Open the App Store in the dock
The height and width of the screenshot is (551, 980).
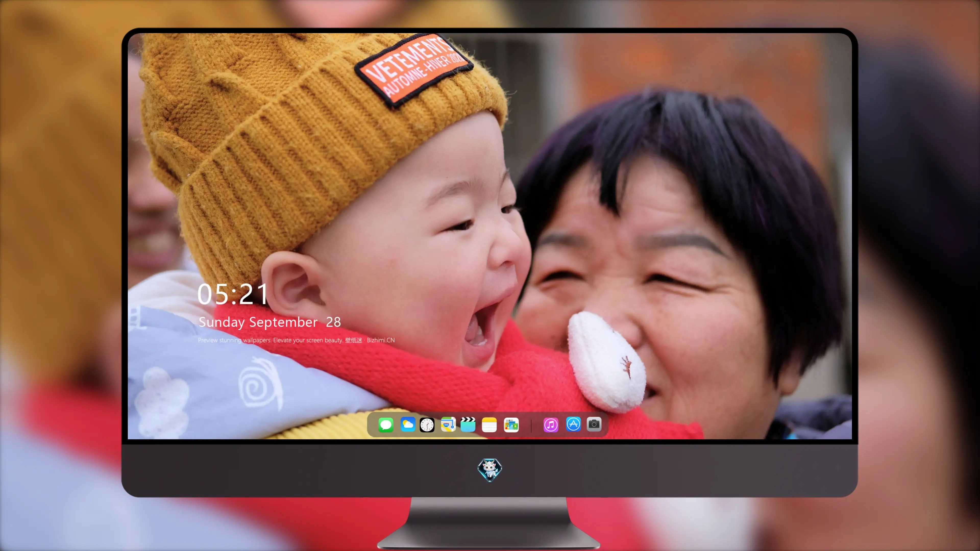point(573,424)
